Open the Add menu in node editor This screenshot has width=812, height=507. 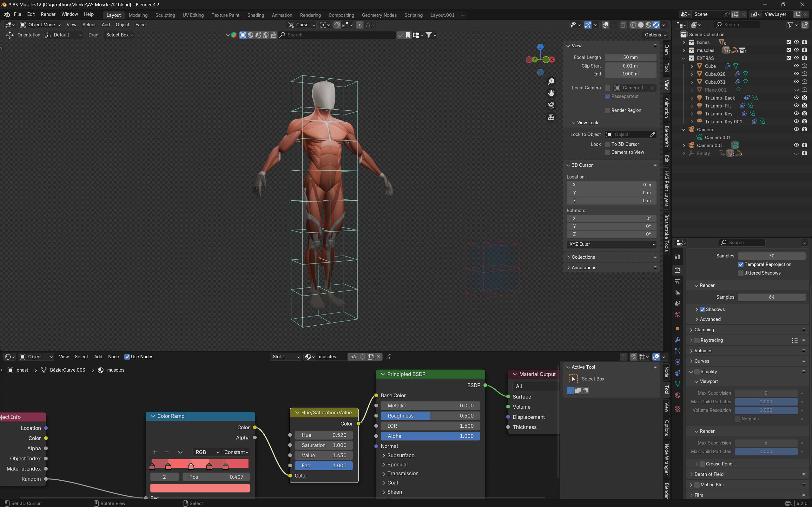[98, 357]
